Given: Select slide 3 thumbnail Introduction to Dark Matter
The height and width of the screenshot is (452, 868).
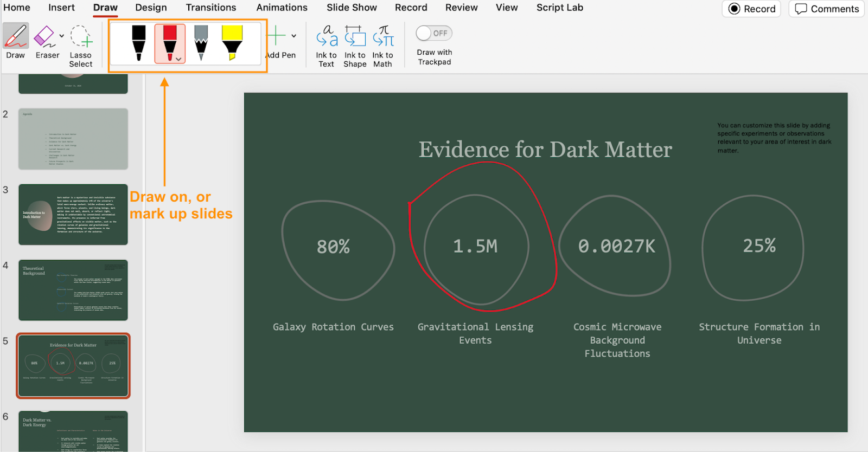Looking at the screenshot, I should 73,215.
